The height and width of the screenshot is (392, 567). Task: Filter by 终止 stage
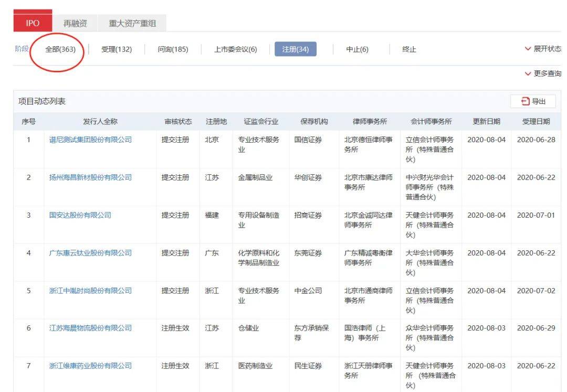click(409, 49)
